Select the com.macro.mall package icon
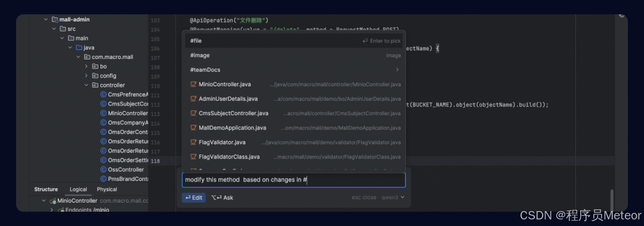The width and height of the screenshot is (644, 226). click(87, 57)
